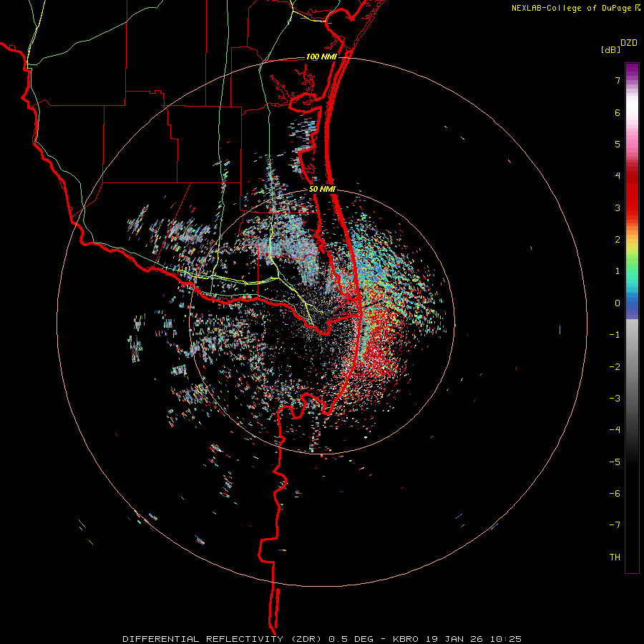Click the 3 value on the scale

(618, 208)
